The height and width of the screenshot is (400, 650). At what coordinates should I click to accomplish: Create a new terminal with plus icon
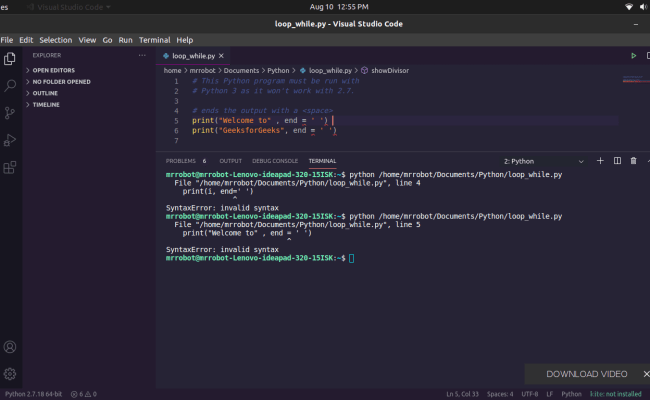pyautogui.click(x=600, y=161)
